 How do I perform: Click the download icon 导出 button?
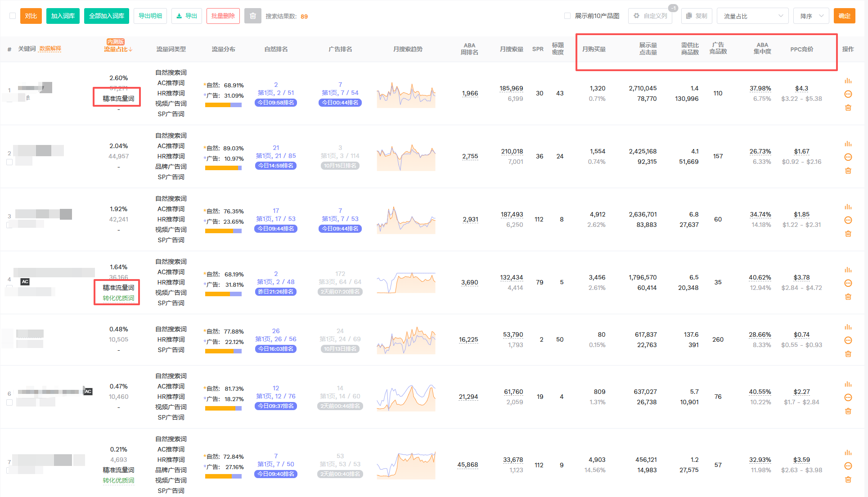click(187, 16)
